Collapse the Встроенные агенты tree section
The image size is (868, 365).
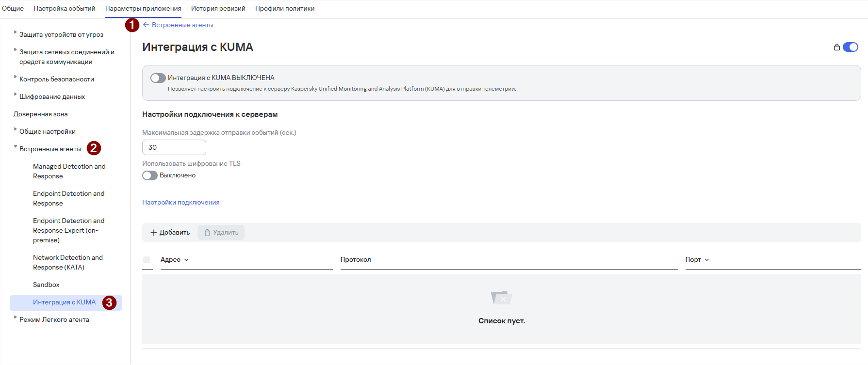[16, 147]
